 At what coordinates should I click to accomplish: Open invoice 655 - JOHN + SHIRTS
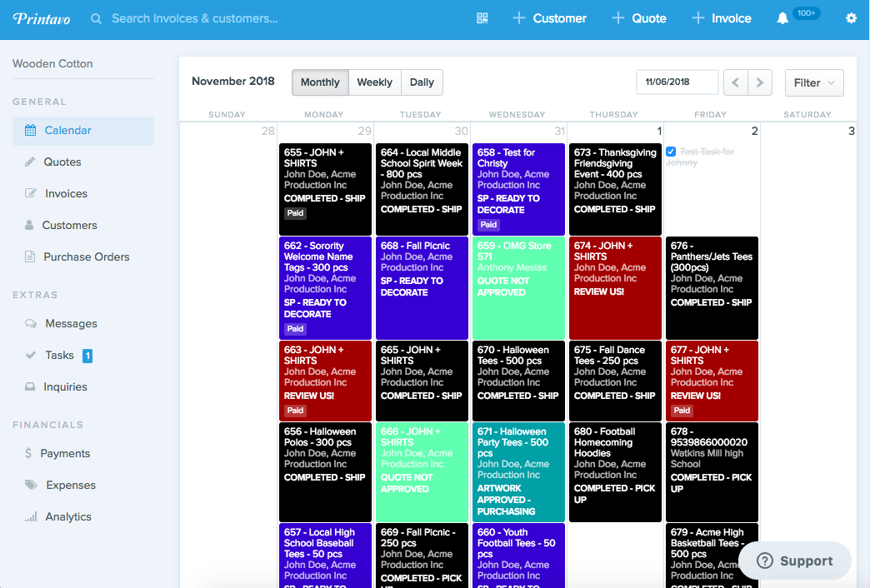[x=325, y=189]
